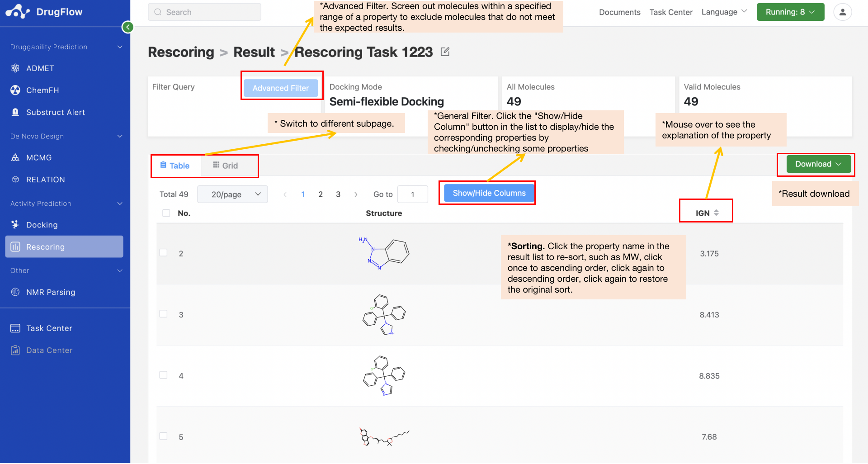Screen dimensions: 868x464
Task: Open NMR Parsing
Action: [x=50, y=292]
